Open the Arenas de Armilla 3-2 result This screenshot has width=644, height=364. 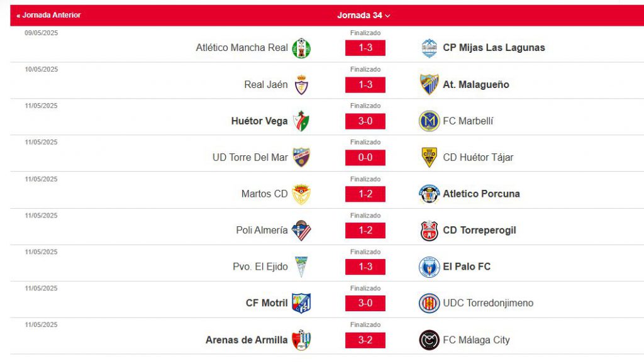coord(365,339)
